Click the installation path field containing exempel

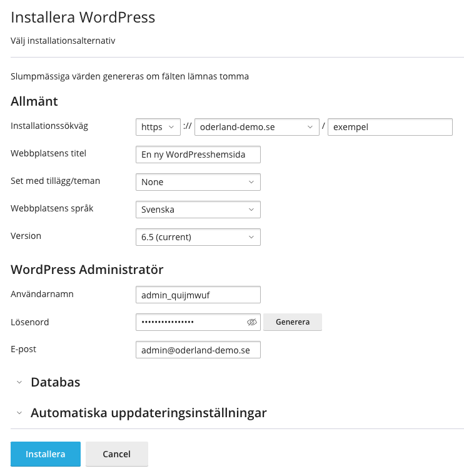pos(390,127)
